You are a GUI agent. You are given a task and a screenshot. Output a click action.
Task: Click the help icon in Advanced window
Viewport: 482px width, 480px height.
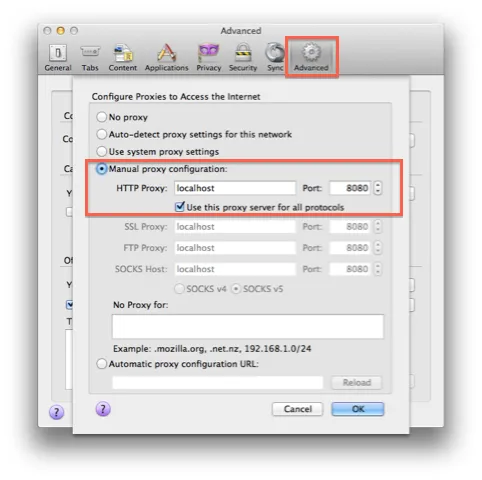tap(57, 412)
